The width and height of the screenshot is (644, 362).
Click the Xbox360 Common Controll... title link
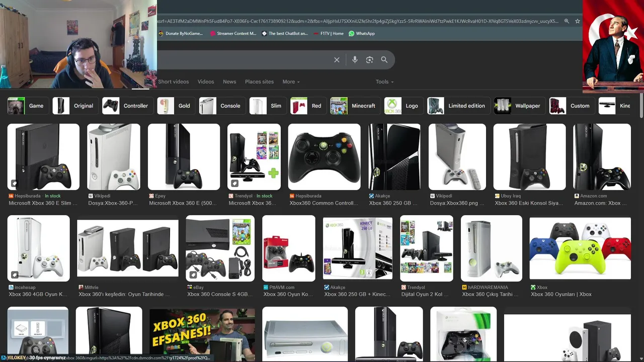click(x=324, y=203)
